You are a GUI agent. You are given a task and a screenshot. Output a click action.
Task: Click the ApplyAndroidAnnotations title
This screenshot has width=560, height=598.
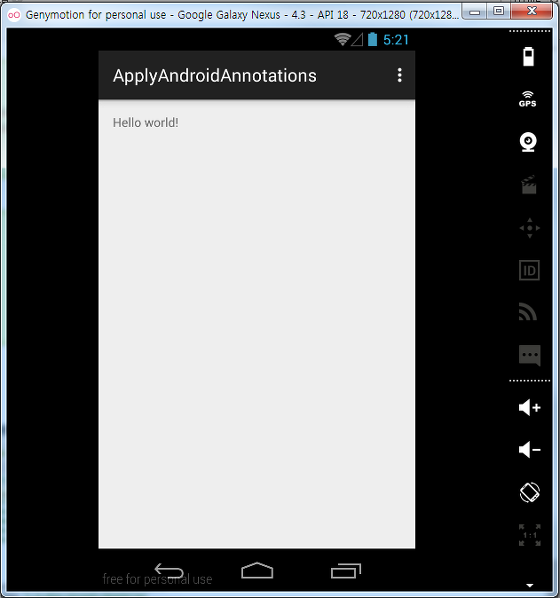215,76
